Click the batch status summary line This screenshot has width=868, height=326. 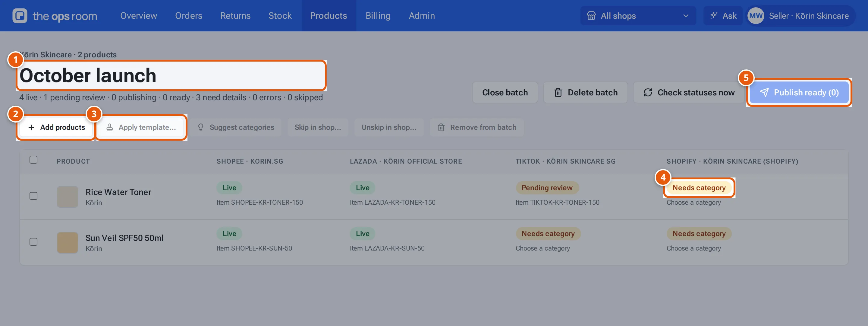click(171, 97)
